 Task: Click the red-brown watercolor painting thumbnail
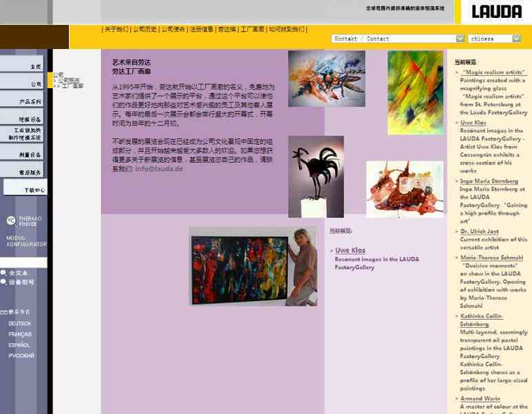pyautogui.click(x=405, y=189)
